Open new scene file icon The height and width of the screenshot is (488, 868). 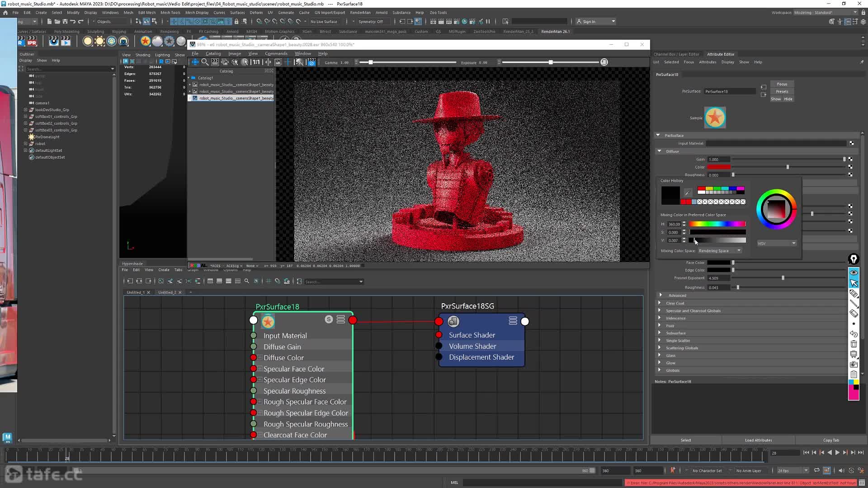click(x=49, y=21)
